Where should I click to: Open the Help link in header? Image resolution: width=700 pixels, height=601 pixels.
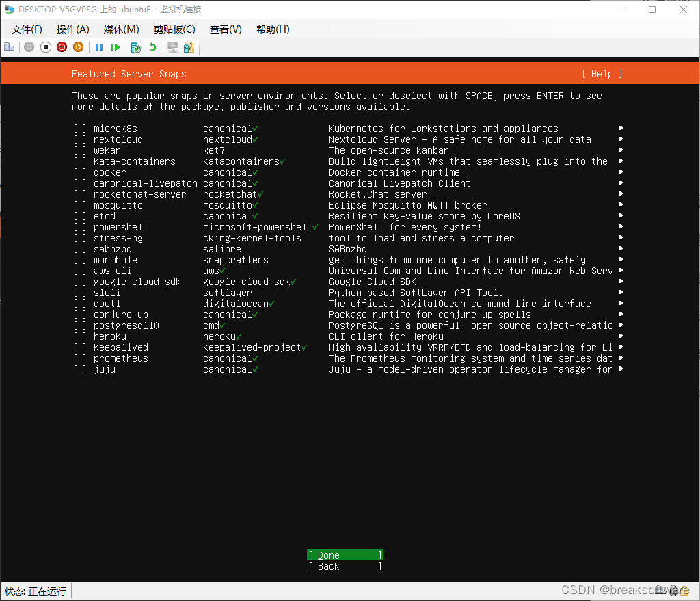[x=602, y=74]
